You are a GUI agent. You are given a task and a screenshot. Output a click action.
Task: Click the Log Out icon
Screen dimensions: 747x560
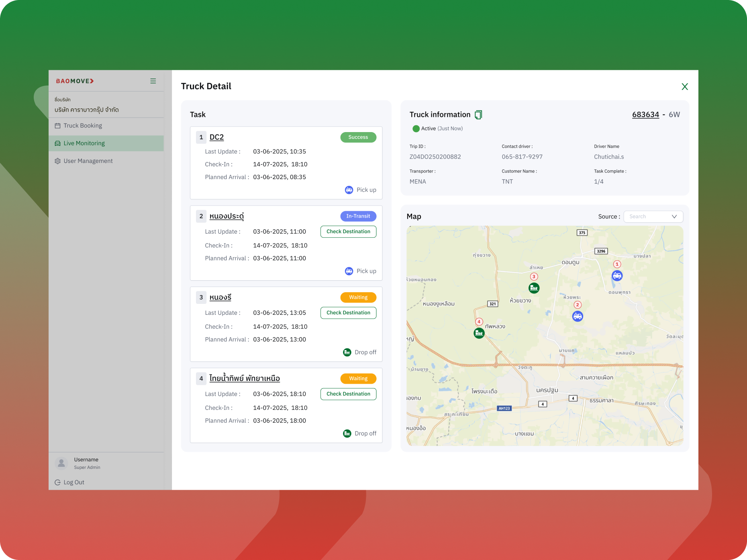[x=57, y=482]
